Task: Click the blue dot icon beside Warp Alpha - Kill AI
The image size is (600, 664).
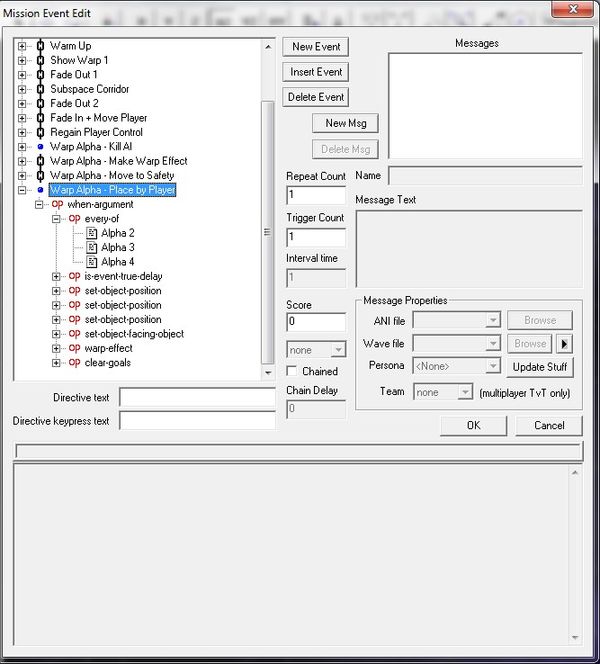Action: 39,147
